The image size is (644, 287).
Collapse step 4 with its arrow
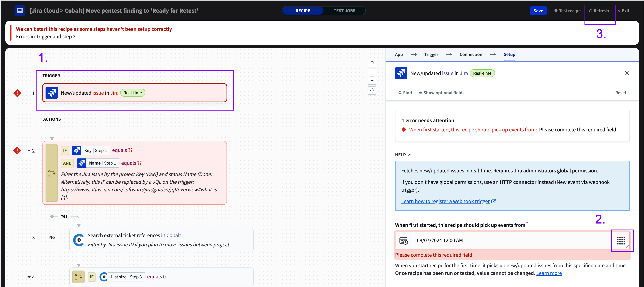point(29,277)
